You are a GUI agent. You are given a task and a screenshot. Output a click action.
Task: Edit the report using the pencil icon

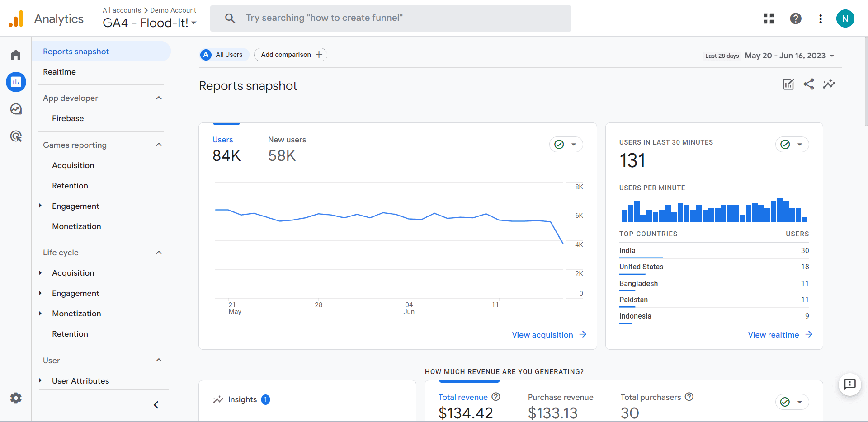pos(788,84)
